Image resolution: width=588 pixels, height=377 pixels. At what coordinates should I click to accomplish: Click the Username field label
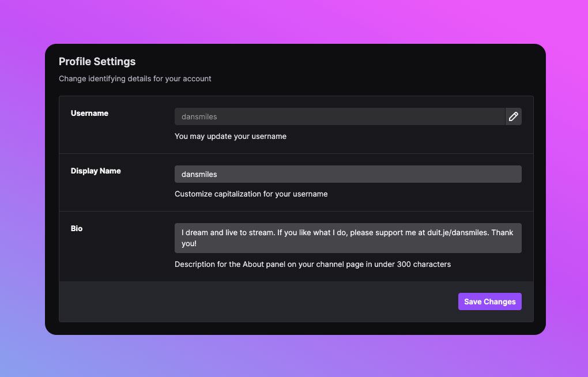pyautogui.click(x=89, y=114)
